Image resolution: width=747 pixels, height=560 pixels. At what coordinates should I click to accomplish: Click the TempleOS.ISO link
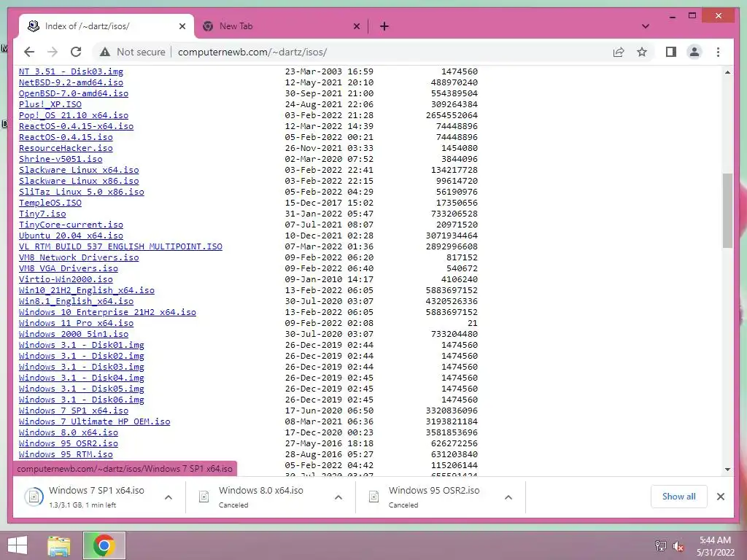tap(50, 203)
